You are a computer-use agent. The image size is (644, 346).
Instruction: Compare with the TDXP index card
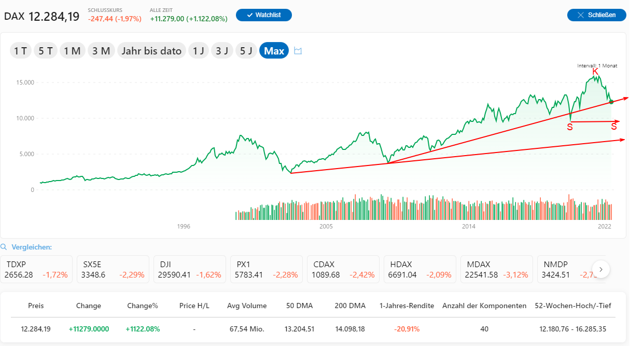pyautogui.click(x=36, y=269)
